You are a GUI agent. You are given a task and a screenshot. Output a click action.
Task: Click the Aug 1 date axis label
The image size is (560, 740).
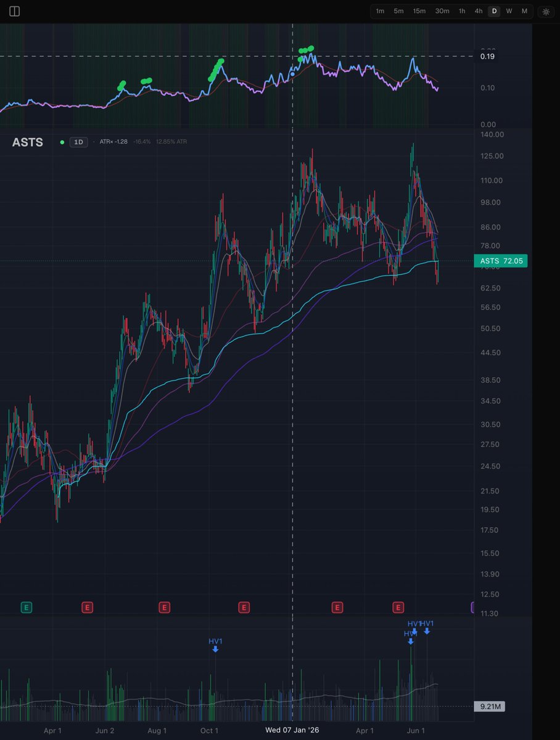157,731
